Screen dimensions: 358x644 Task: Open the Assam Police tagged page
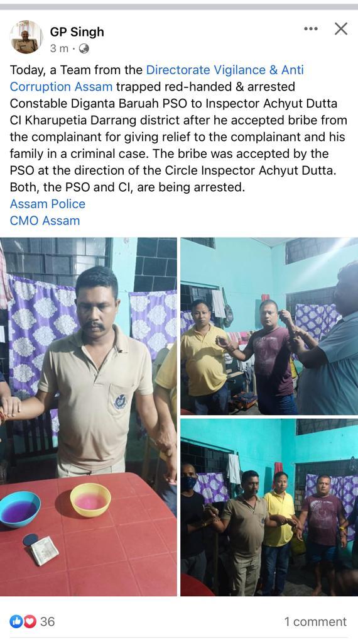tap(48, 204)
